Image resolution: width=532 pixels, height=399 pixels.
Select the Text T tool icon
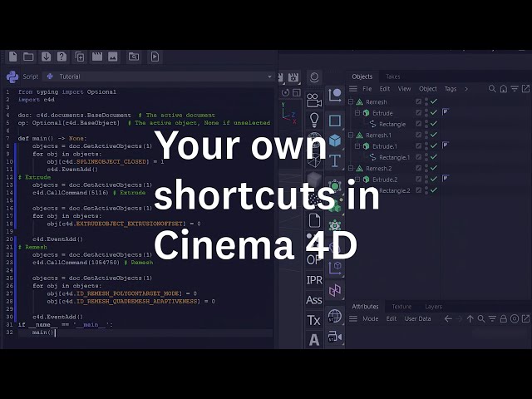click(x=335, y=160)
